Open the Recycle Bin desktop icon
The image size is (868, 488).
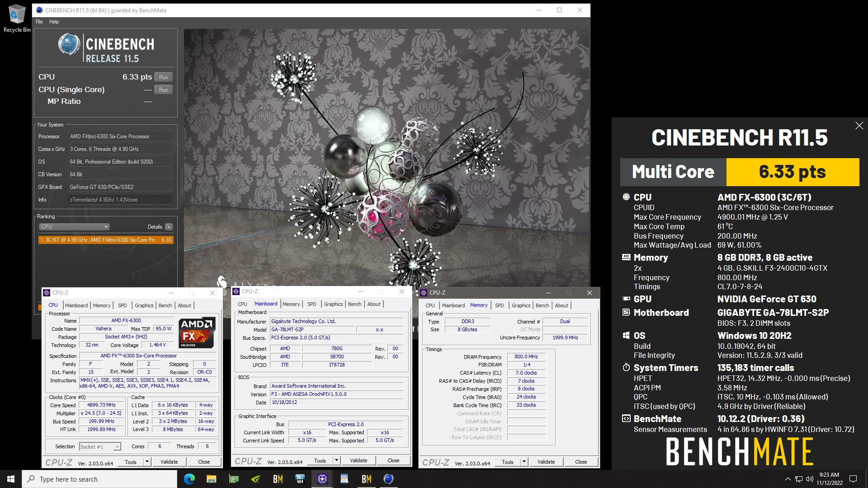(17, 19)
